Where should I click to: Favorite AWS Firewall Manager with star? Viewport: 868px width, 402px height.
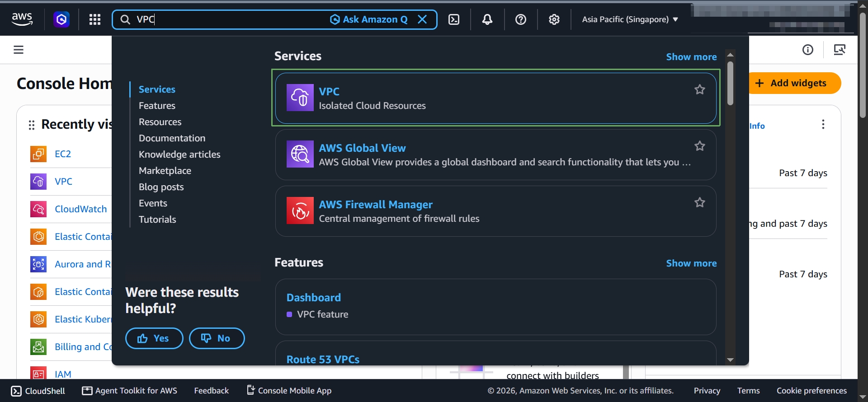pos(700,202)
